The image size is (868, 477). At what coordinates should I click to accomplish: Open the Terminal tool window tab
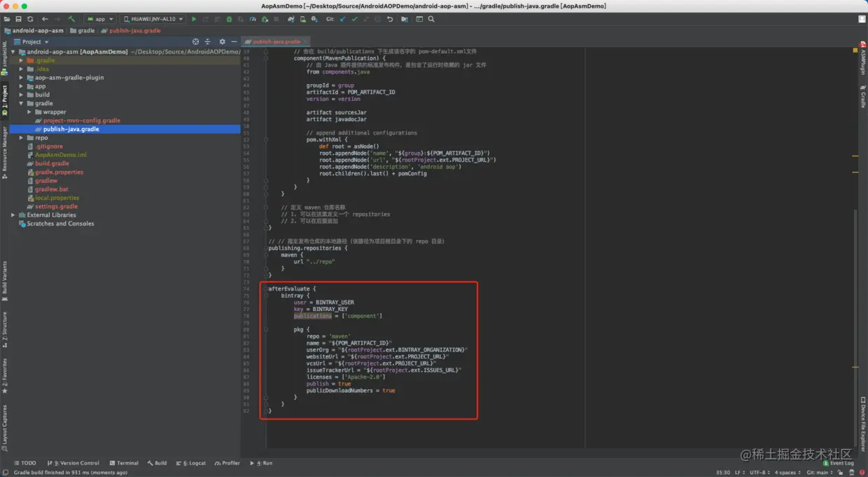point(123,463)
